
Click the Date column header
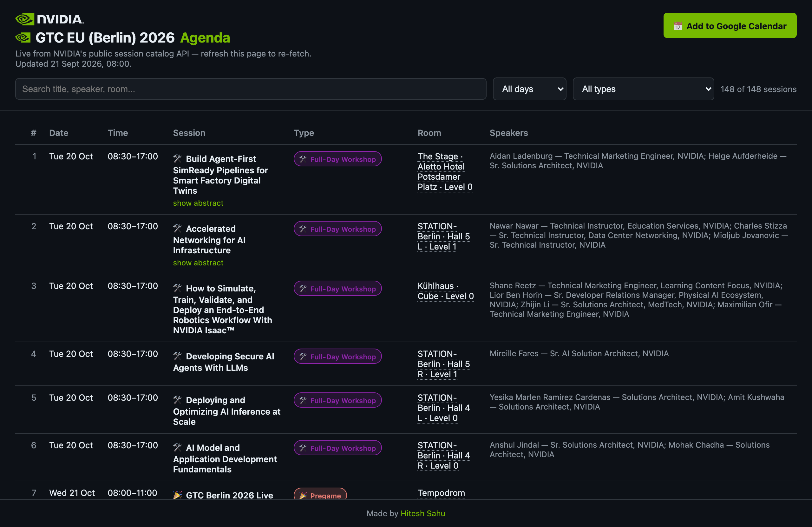pos(59,133)
